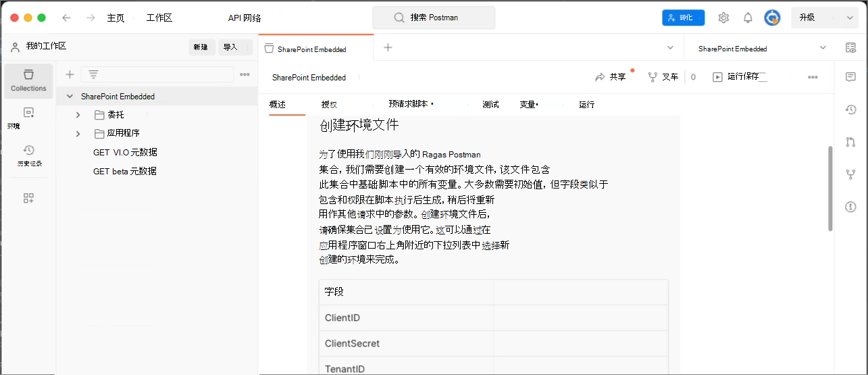Open the info icon in the right sidebar
The image size is (868, 375).
(850, 207)
